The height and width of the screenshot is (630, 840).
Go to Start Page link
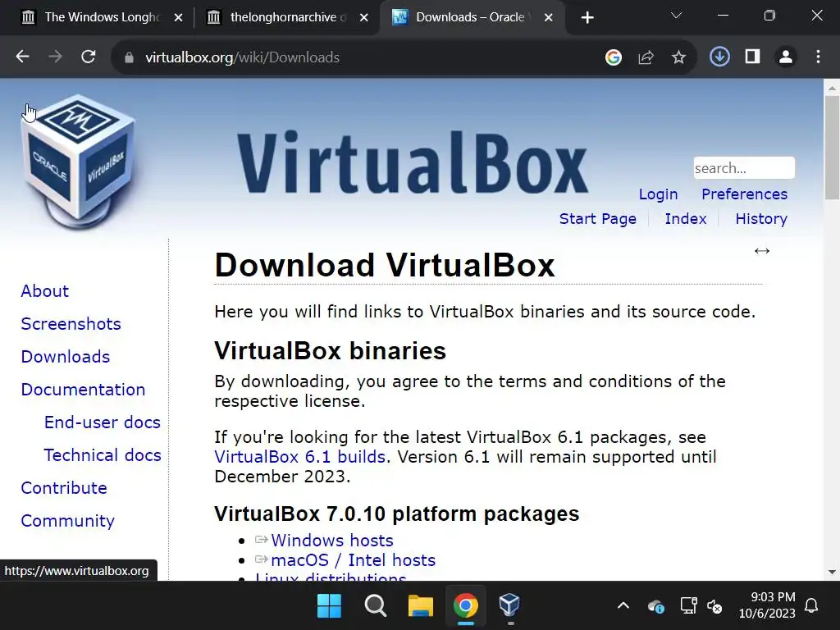pyautogui.click(x=598, y=218)
